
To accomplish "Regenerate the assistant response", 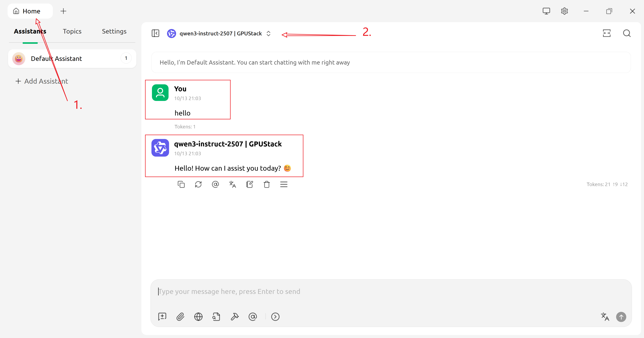I will click(198, 184).
